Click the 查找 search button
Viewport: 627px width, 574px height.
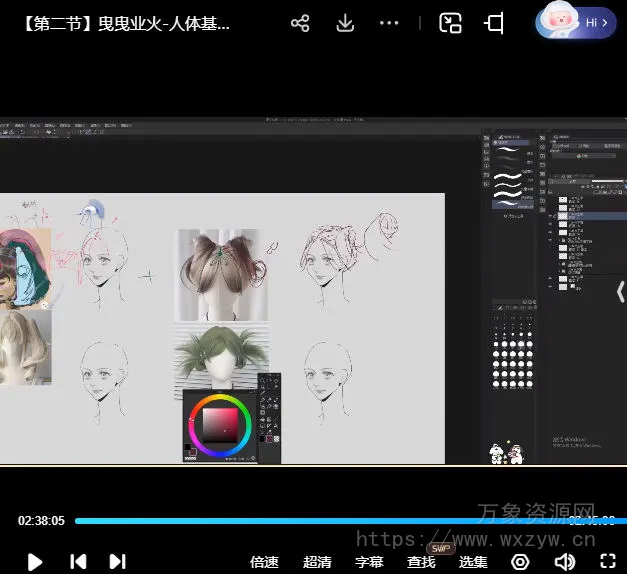coord(421,562)
